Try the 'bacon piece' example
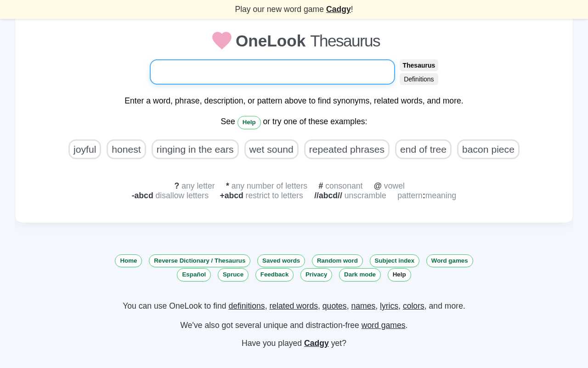Viewport: 588px width, 368px height. click(x=488, y=149)
